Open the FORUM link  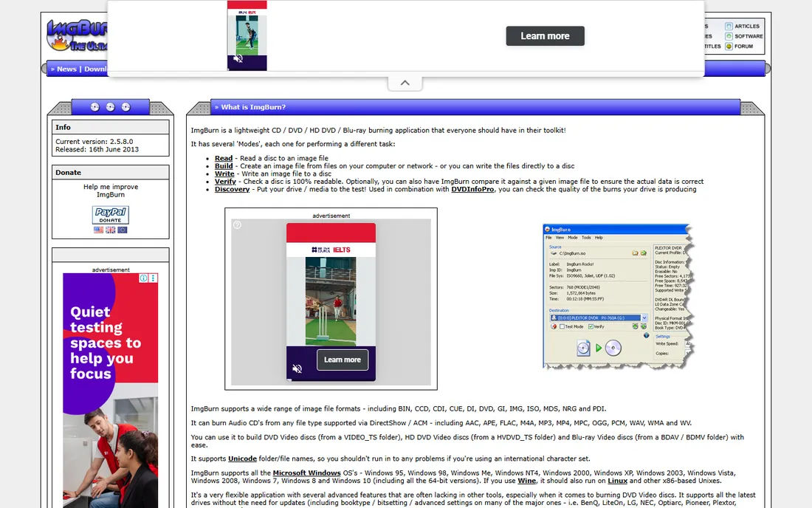click(743, 46)
